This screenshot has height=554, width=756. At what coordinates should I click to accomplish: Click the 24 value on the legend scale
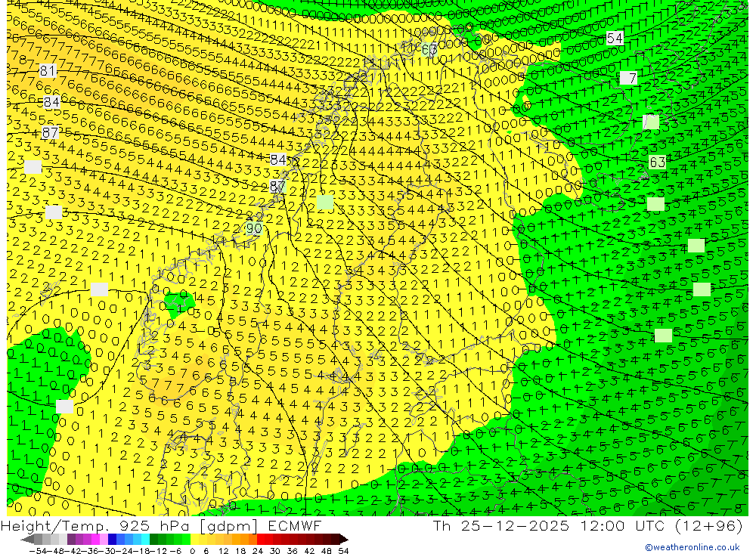[x=258, y=551]
